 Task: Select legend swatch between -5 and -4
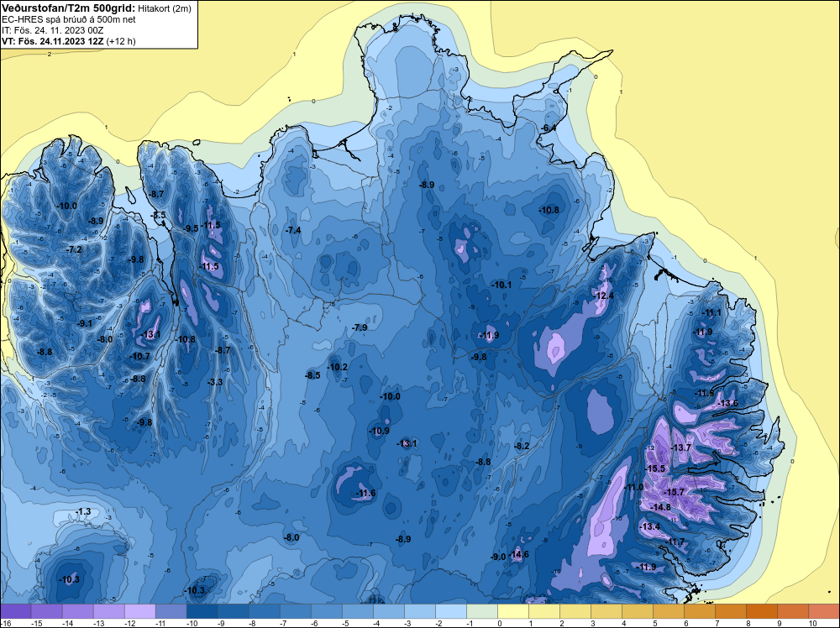tap(358, 611)
